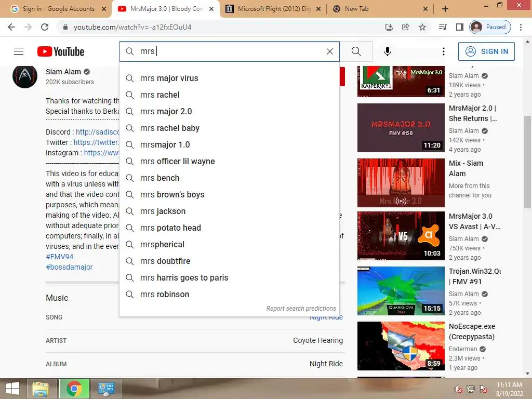Close the Sign in - Google Accounts tab
This screenshot has height=399, width=532.
104,9
